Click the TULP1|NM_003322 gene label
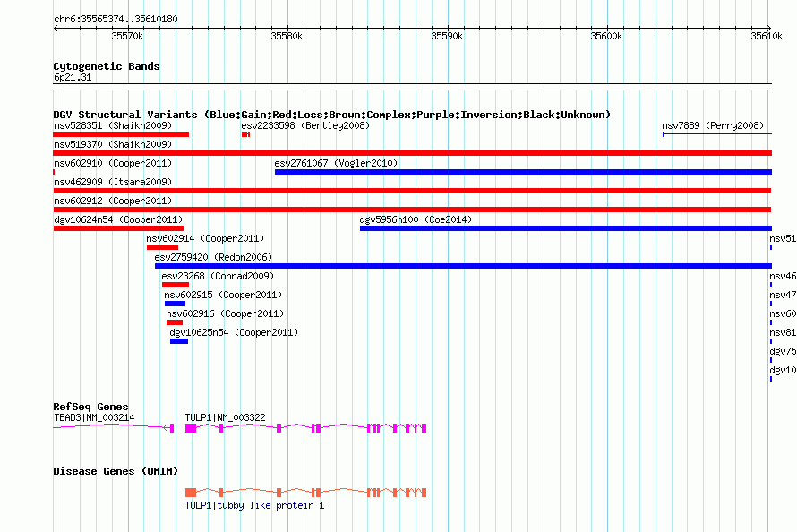This screenshot has height=532, width=797. click(x=225, y=417)
